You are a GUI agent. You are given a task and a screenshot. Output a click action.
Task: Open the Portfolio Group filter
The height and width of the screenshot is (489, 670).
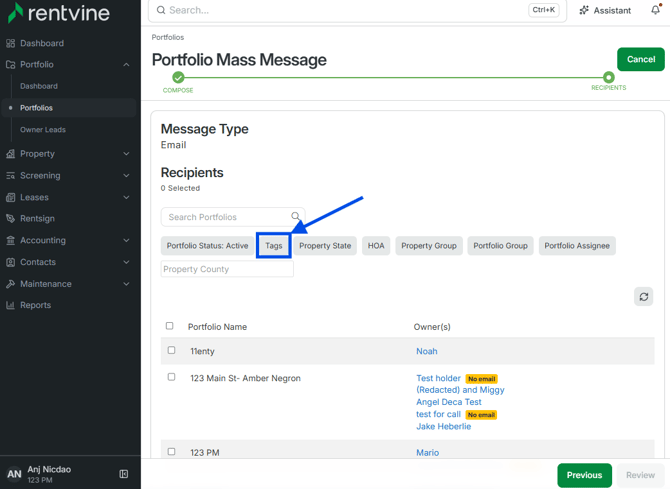tap(500, 246)
